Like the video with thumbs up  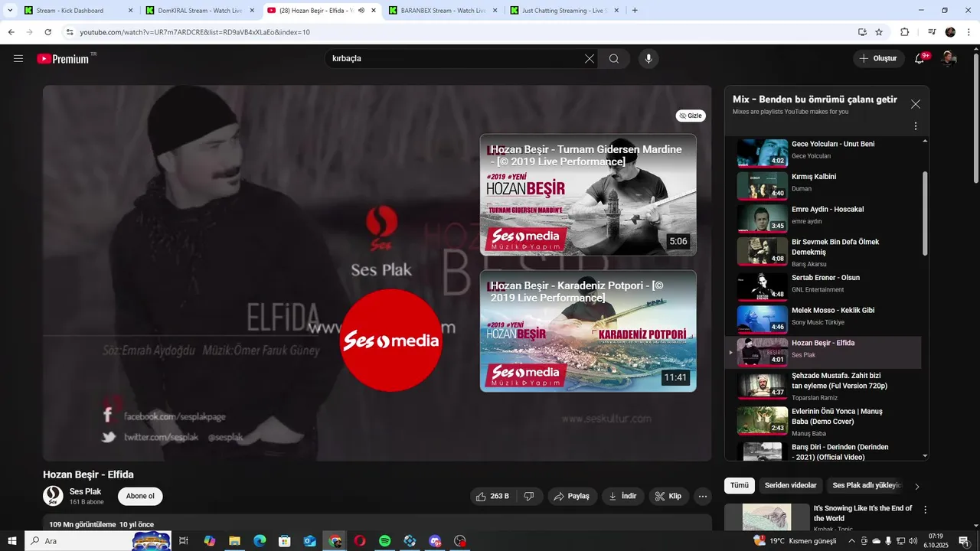(492, 497)
